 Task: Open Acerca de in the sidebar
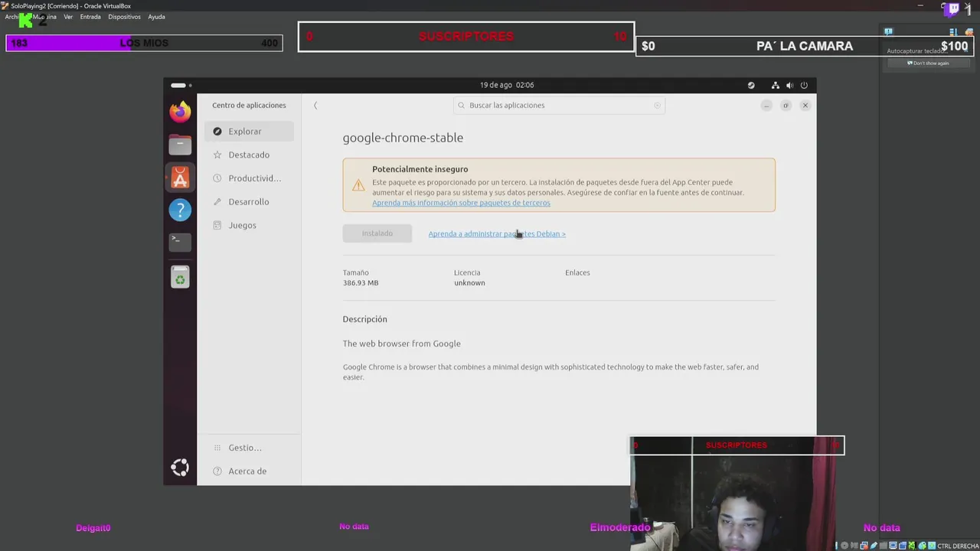(249, 471)
